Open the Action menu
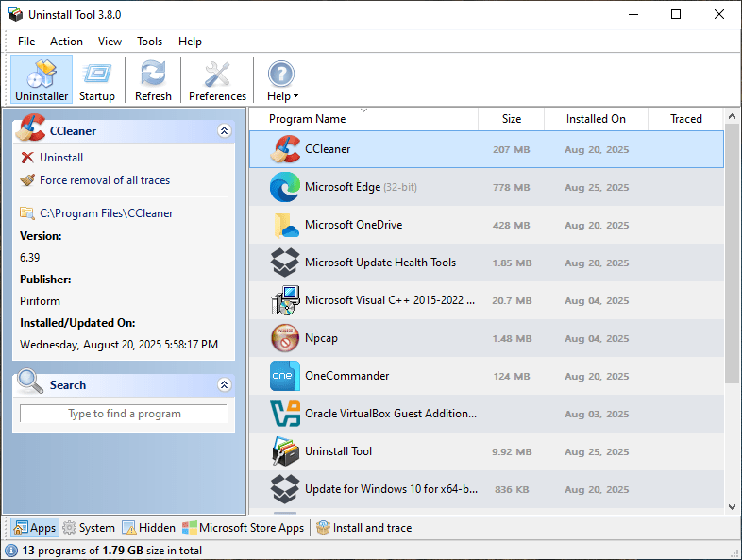This screenshot has width=742, height=560. point(66,42)
